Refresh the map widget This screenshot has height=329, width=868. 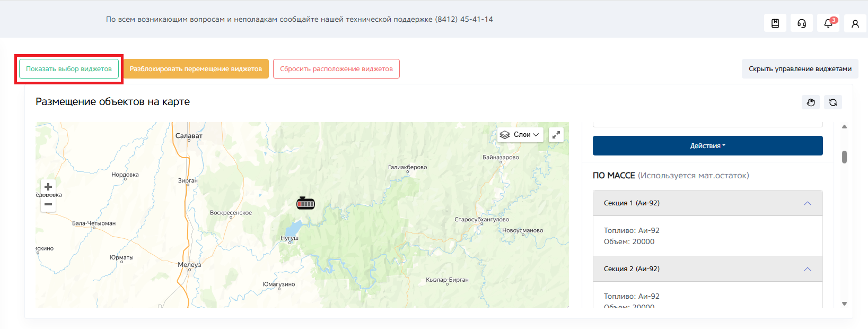tap(833, 102)
